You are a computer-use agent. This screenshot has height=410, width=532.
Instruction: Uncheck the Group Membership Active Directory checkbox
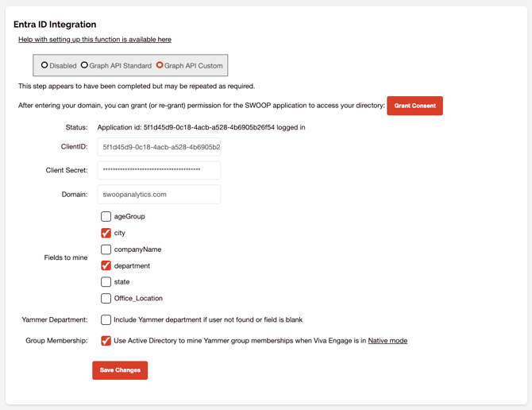pos(106,340)
